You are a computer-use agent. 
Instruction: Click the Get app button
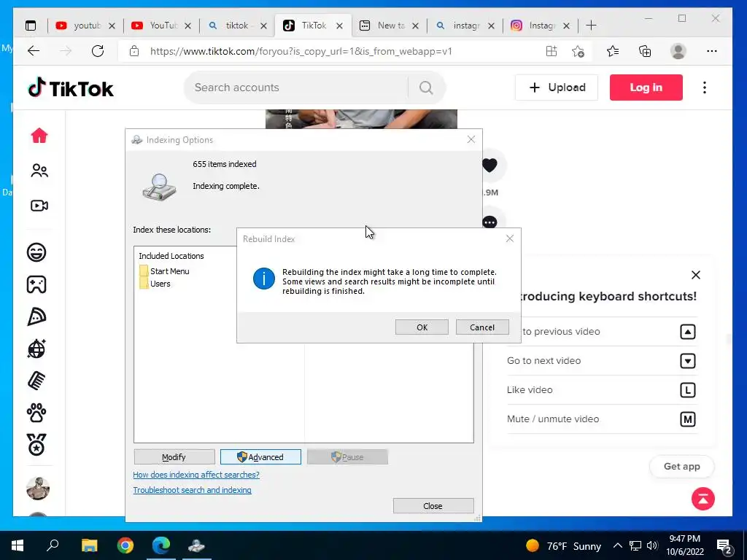(682, 467)
